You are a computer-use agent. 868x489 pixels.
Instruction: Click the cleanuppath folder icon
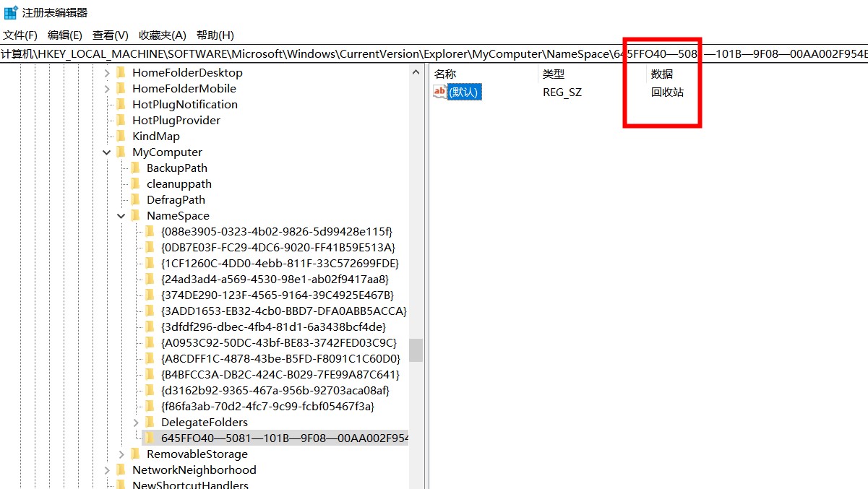tap(135, 183)
